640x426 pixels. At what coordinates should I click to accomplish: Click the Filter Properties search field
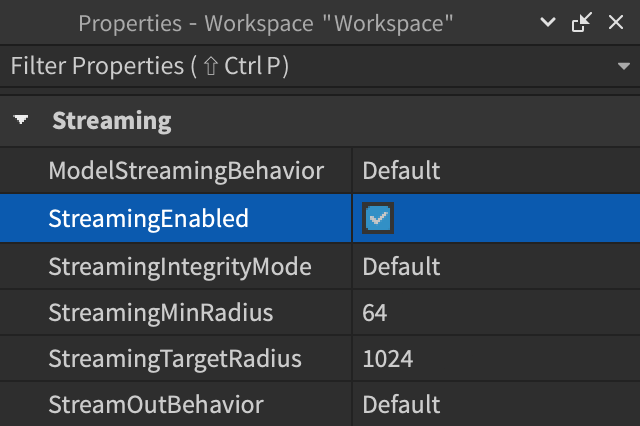click(300, 67)
